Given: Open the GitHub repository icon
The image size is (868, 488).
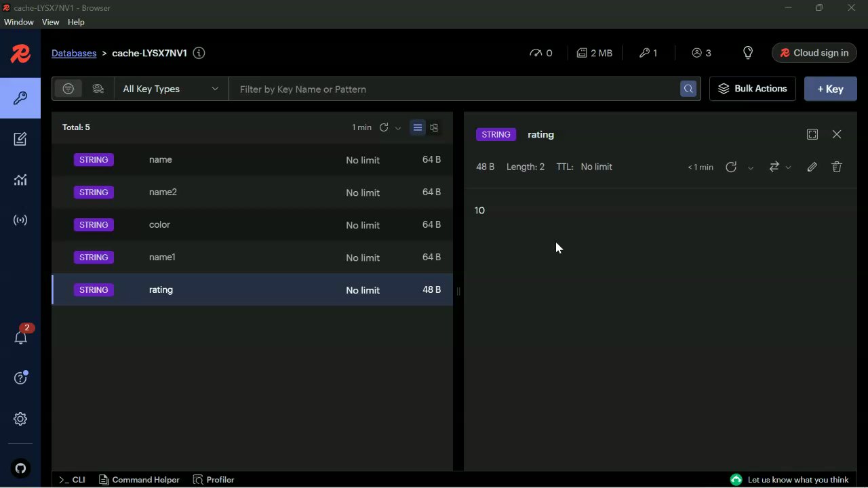Looking at the screenshot, I should coord(20,468).
